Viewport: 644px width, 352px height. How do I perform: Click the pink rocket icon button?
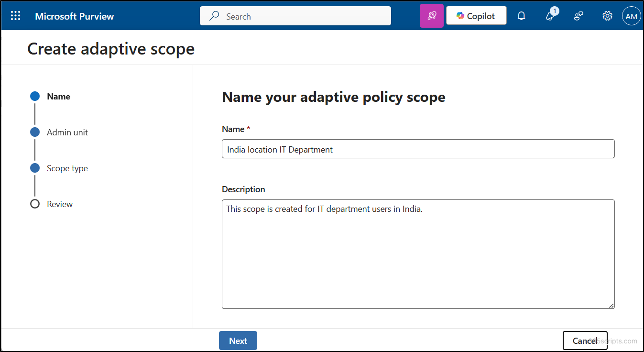(x=432, y=16)
